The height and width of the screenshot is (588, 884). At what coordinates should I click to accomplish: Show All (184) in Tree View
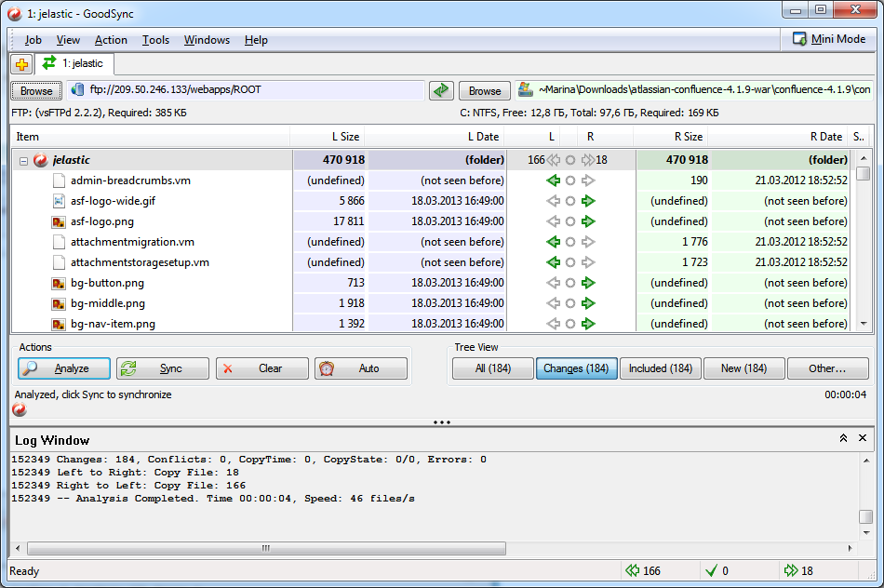pos(493,368)
